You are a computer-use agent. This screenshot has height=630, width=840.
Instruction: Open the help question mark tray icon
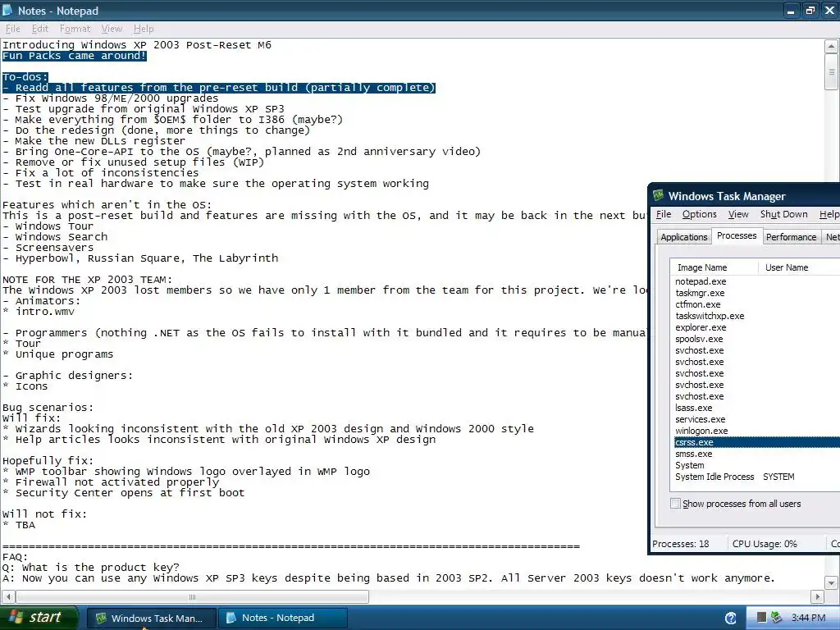pyautogui.click(x=731, y=619)
